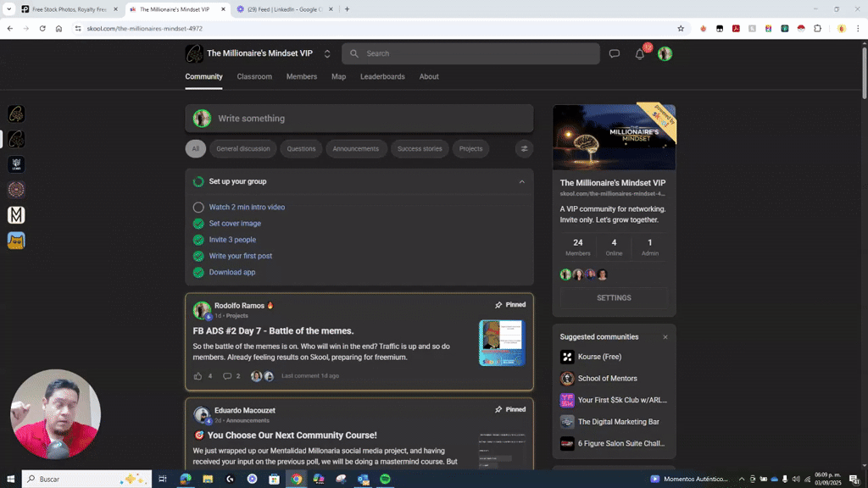
Task: Open the Leaderboards tab
Action: point(382,77)
